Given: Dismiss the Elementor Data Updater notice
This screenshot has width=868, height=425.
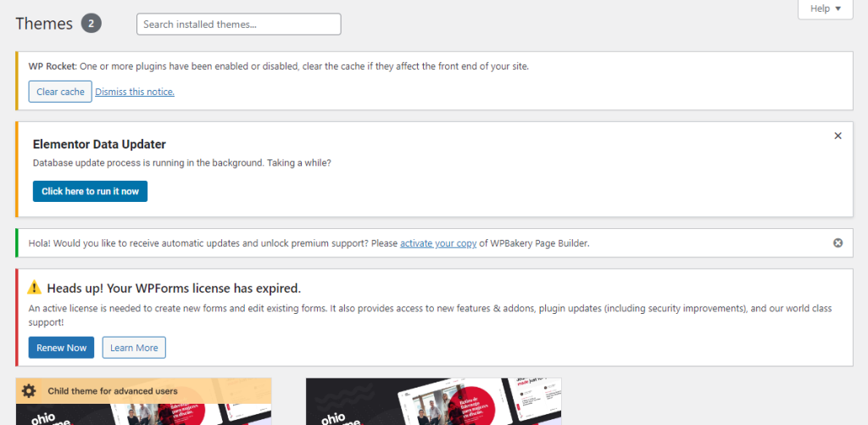Looking at the screenshot, I should coord(837,136).
